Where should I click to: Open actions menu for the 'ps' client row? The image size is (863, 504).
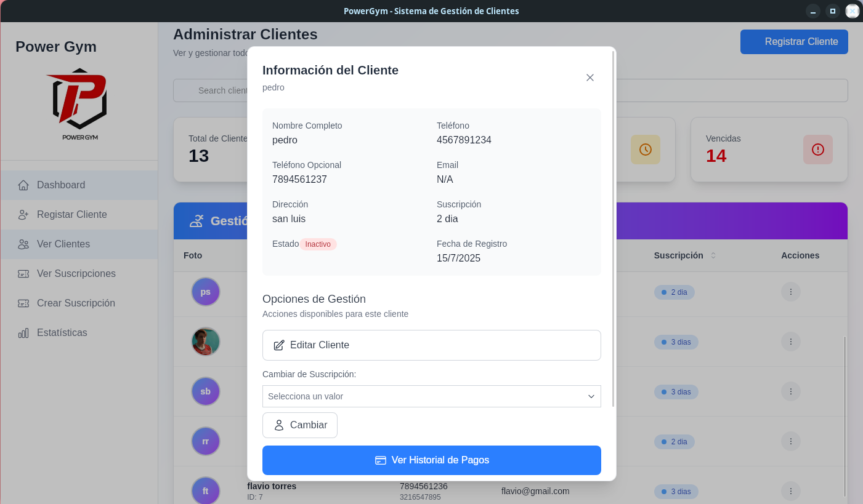(791, 292)
